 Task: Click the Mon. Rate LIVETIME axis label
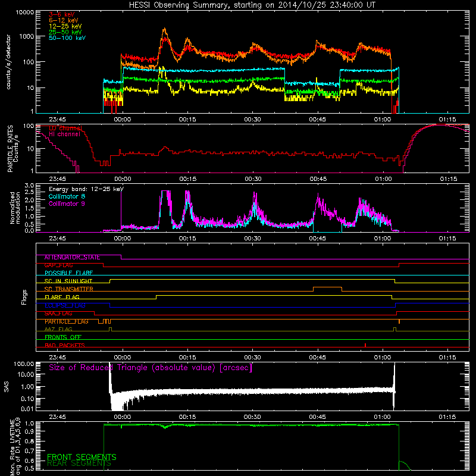click(15, 447)
